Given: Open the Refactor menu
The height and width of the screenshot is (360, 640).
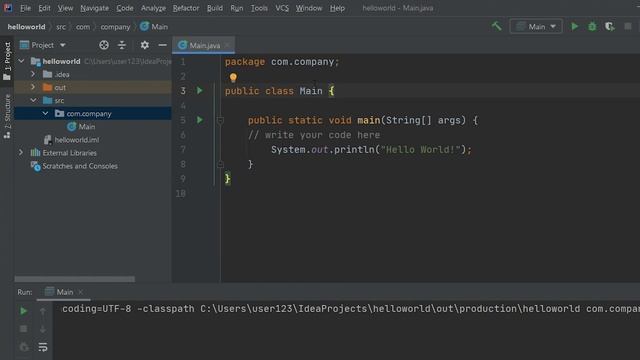Looking at the screenshot, I should click(186, 8).
